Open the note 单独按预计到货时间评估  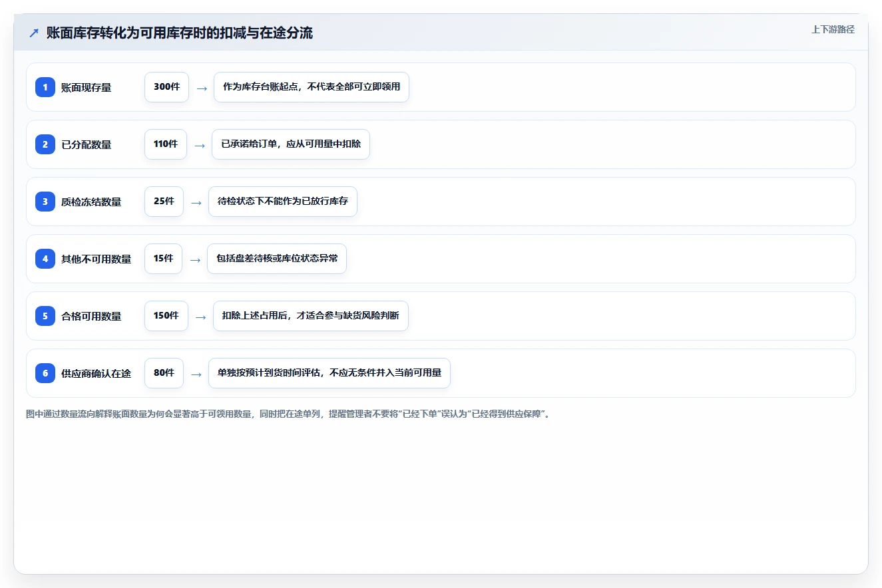pyautogui.click(x=330, y=373)
